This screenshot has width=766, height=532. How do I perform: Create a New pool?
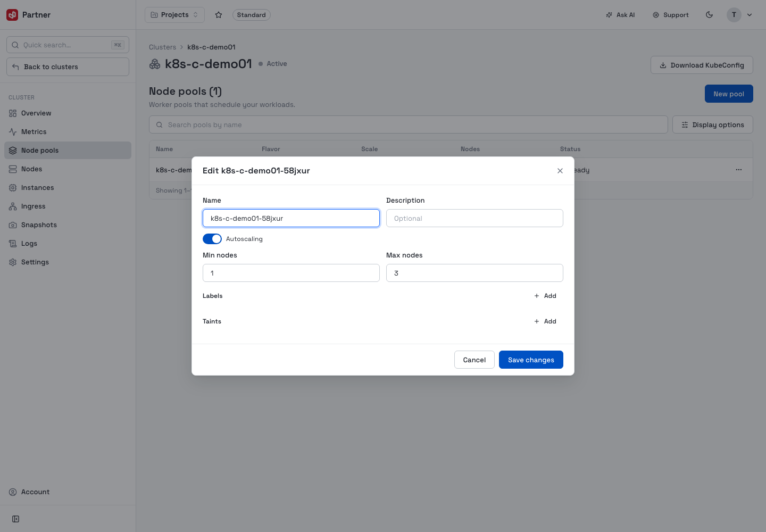click(x=729, y=94)
